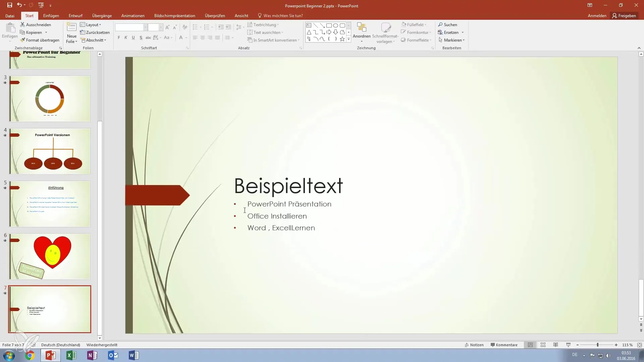Image resolution: width=644 pixels, height=362 pixels.
Task: Start slideshow from Quick Access toolbar
Action: [x=41, y=5]
